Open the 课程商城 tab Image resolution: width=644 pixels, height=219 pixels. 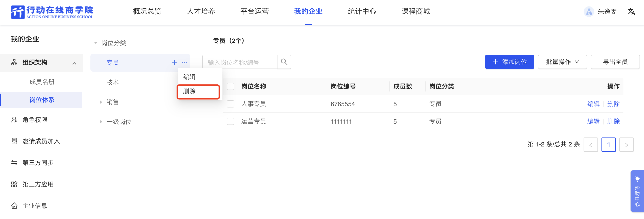[416, 11]
